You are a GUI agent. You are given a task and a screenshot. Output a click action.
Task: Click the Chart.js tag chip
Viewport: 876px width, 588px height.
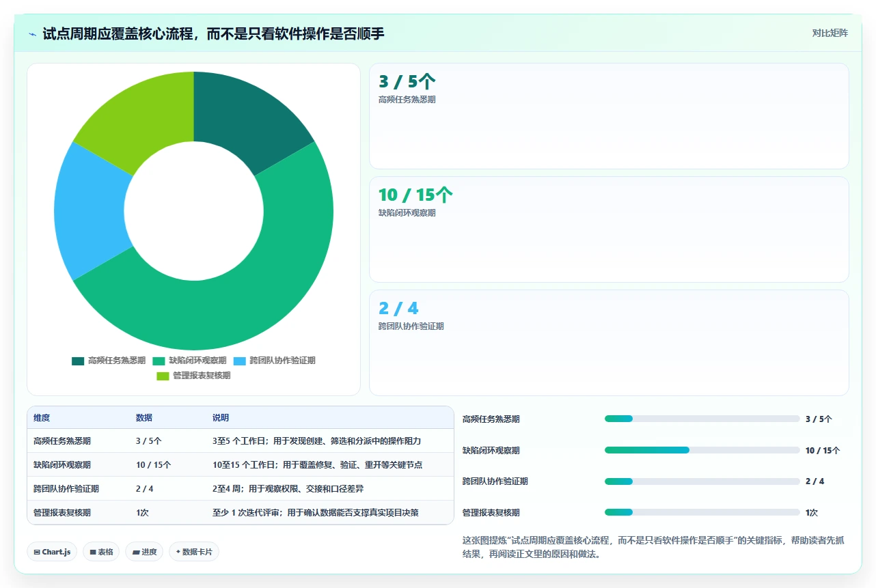coord(52,552)
